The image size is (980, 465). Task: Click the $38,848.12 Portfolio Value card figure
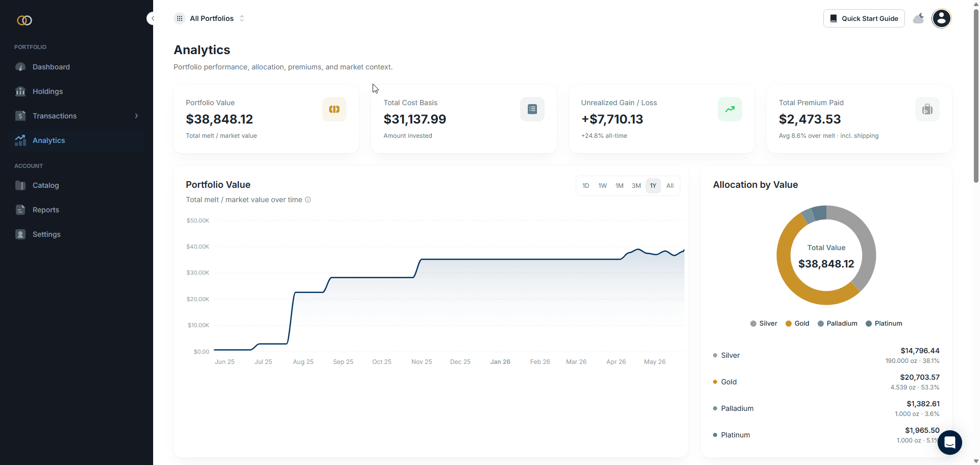tap(219, 119)
